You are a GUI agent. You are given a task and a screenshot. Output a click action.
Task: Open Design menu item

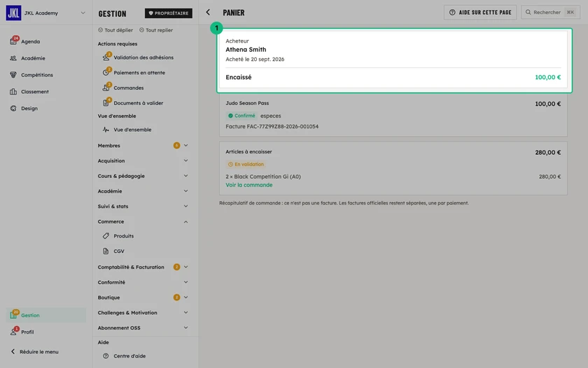point(29,109)
